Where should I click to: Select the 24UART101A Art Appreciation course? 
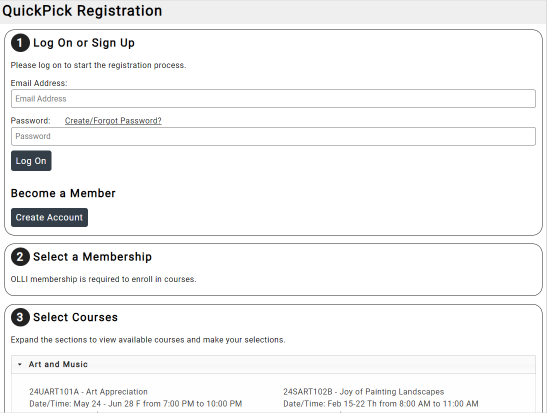pos(88,392)
